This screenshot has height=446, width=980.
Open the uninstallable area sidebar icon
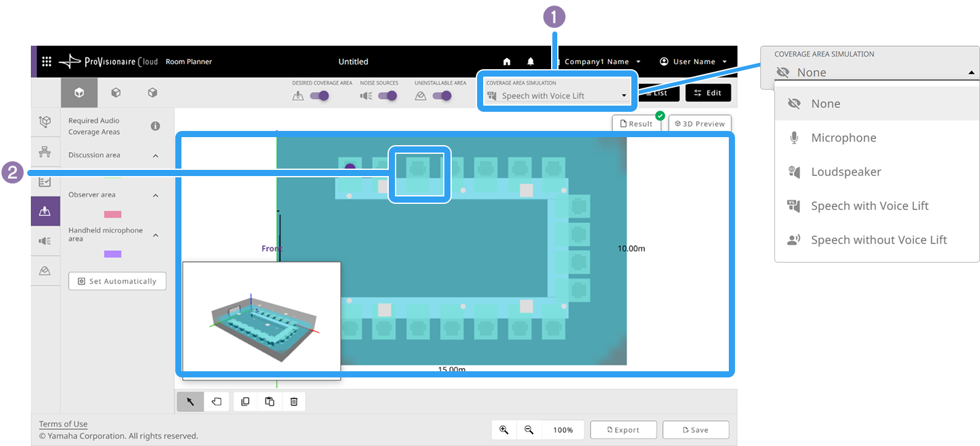click(x=45, y=271)
